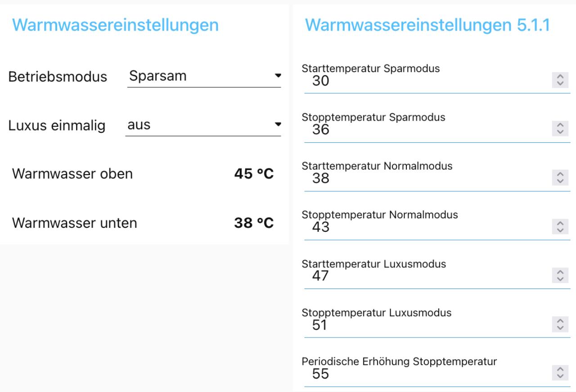Click the left Warmwassereinstellungen heading

click(115, 25)
